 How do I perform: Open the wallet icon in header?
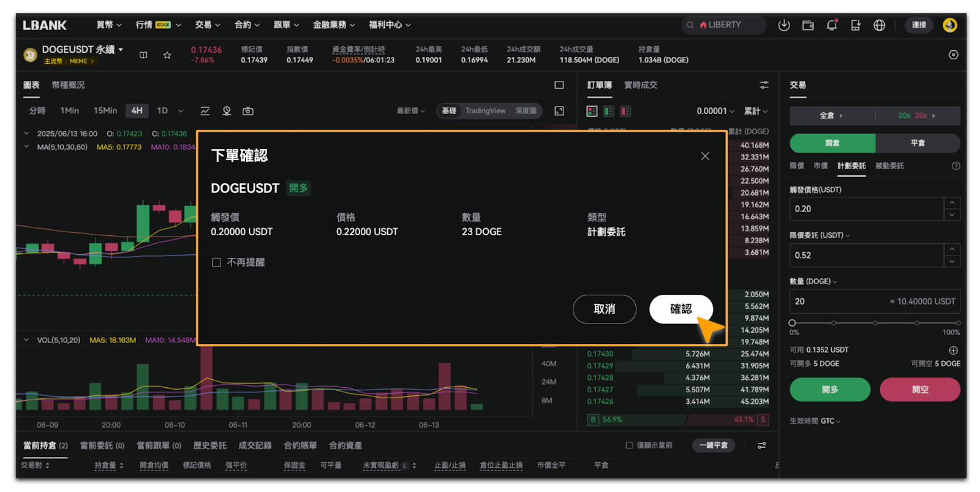pos(808,25)
